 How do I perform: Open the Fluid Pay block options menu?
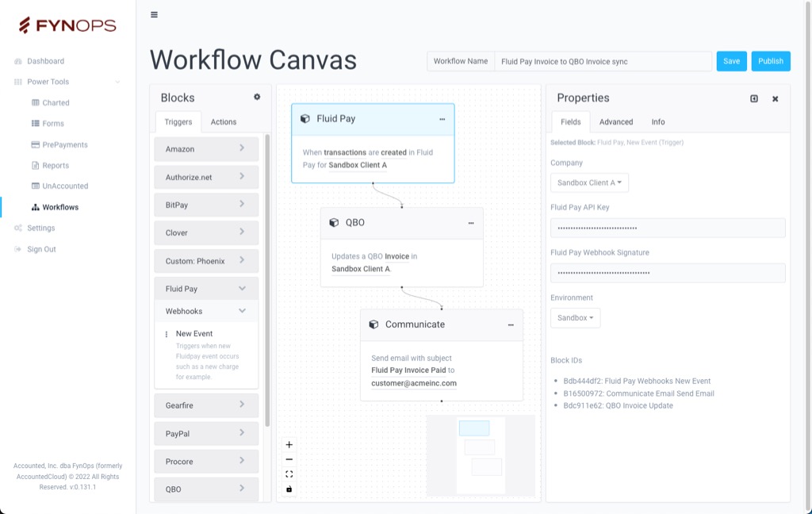pos(442,119)
